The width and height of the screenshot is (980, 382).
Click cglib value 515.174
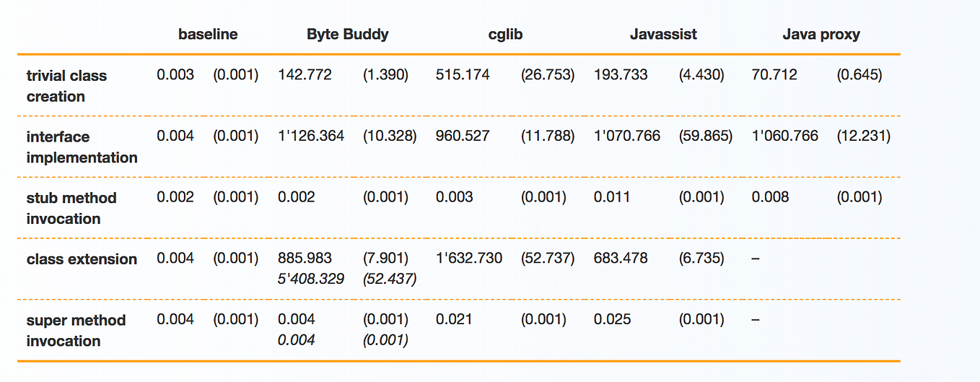click(463, 74)
